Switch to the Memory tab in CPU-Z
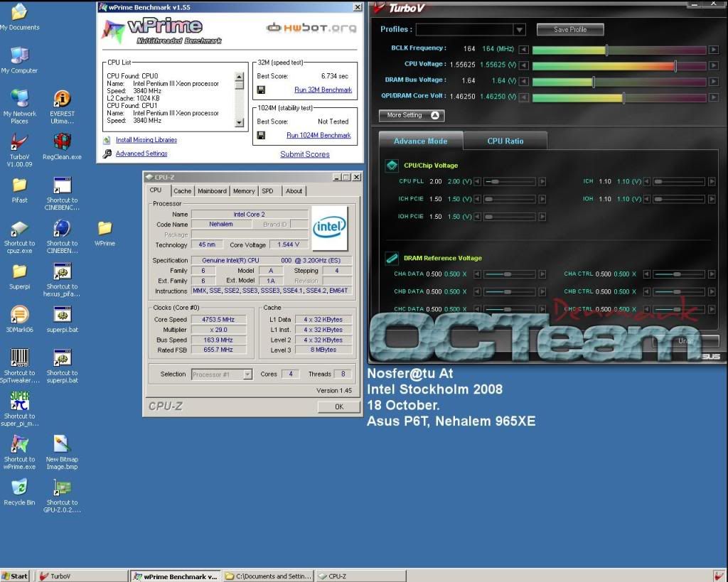Screen dimensions: 728x582 (x=244, y=190)
